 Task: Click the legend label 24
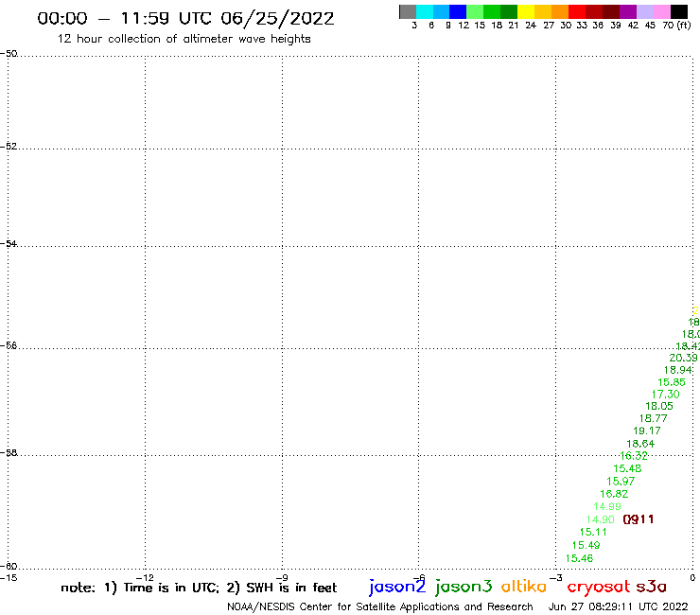coord(531,26)
